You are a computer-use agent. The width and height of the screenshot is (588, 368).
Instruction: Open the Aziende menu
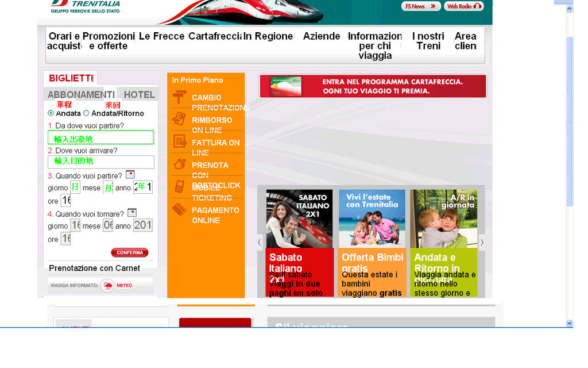pyautogui.click(x=322, y=36)
